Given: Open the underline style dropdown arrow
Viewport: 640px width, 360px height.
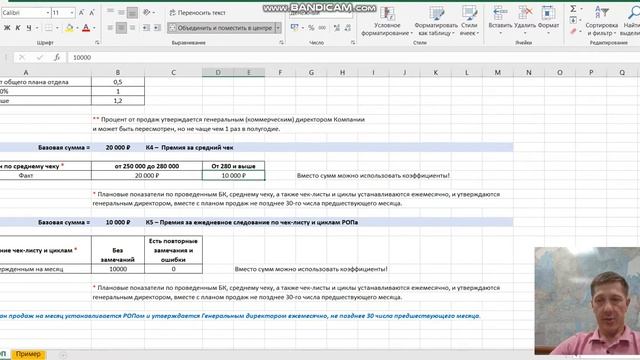Looking at the screenshot, I should tap(37, 28).
